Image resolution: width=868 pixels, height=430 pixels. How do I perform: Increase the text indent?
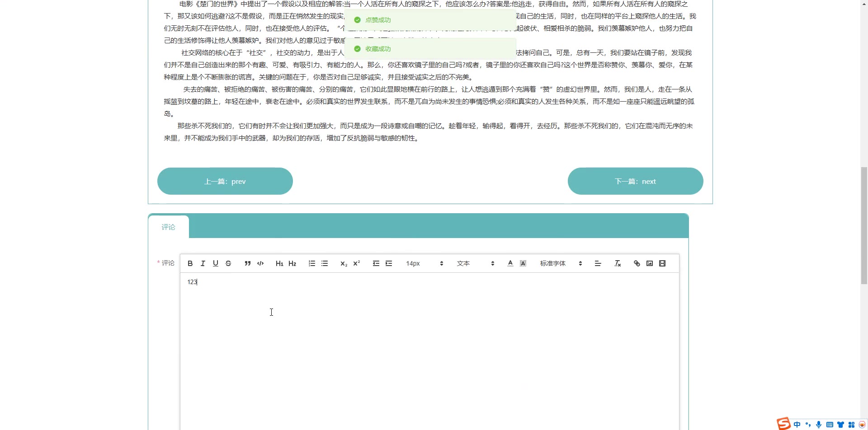pyautogui.click(x=389, y=263)
